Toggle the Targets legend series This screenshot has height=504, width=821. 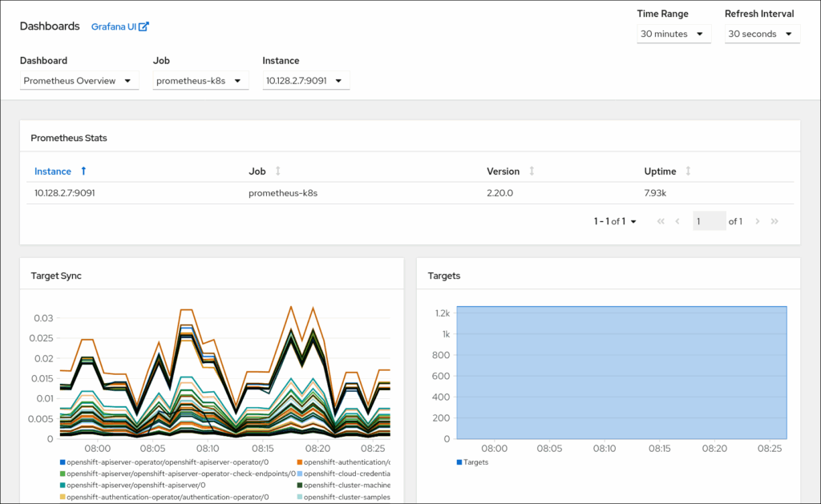click(472, 462)
